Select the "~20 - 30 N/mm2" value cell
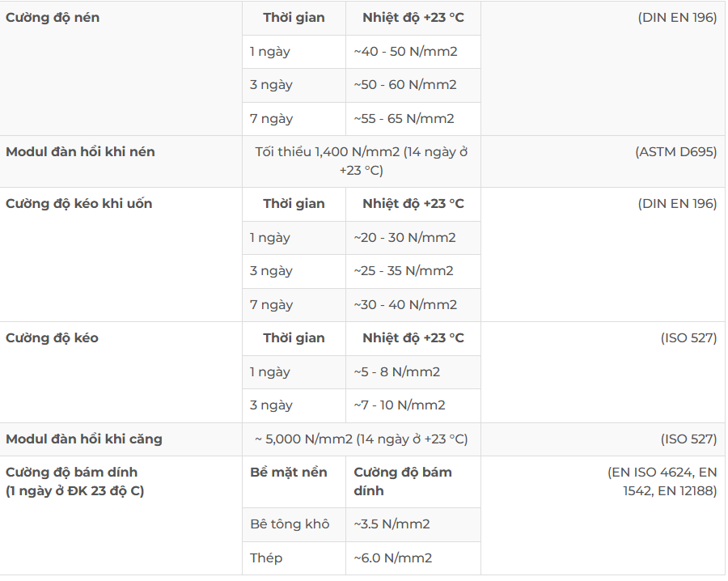 (x=404, y=238)
